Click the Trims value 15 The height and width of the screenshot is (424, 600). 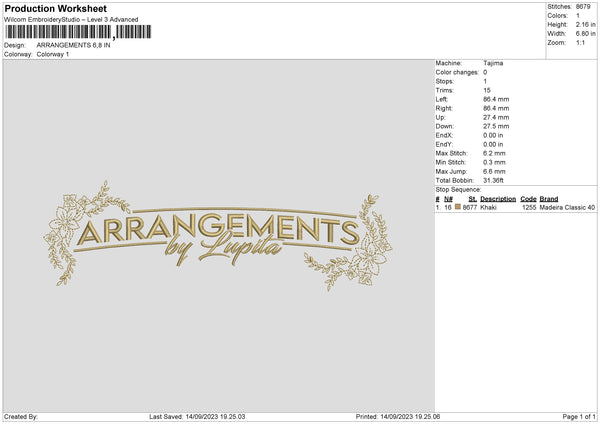(487, 90)
